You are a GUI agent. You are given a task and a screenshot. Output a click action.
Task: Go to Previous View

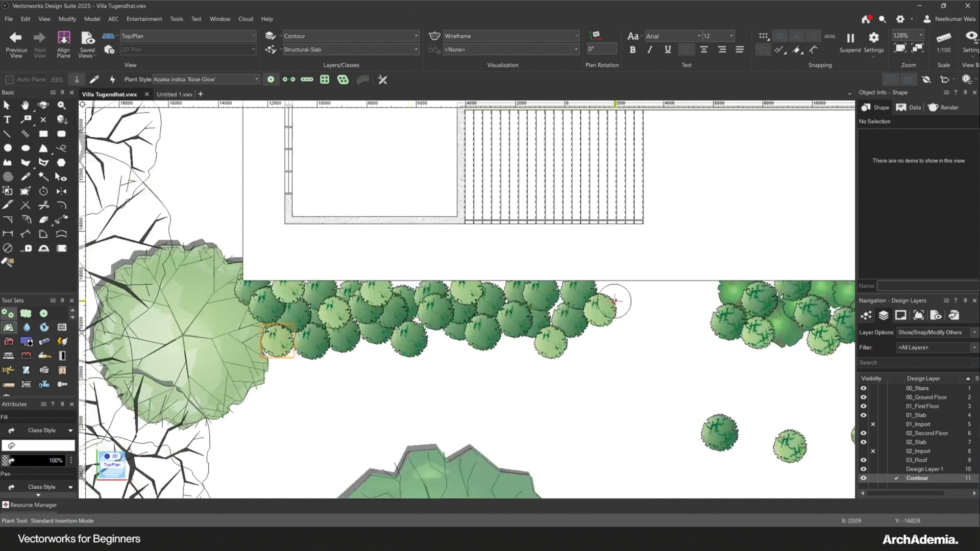[x=16, y=38]
